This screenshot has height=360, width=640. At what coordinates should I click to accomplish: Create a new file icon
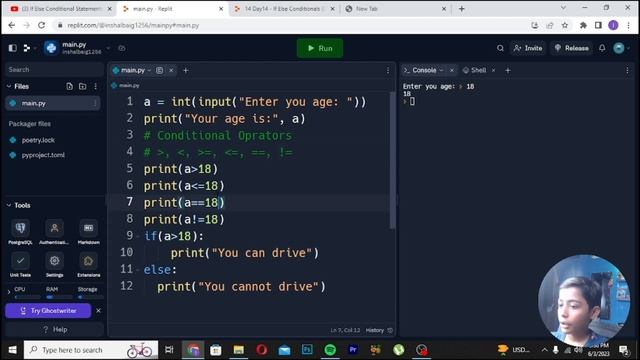pyautogui.click(x=69, y=87)
